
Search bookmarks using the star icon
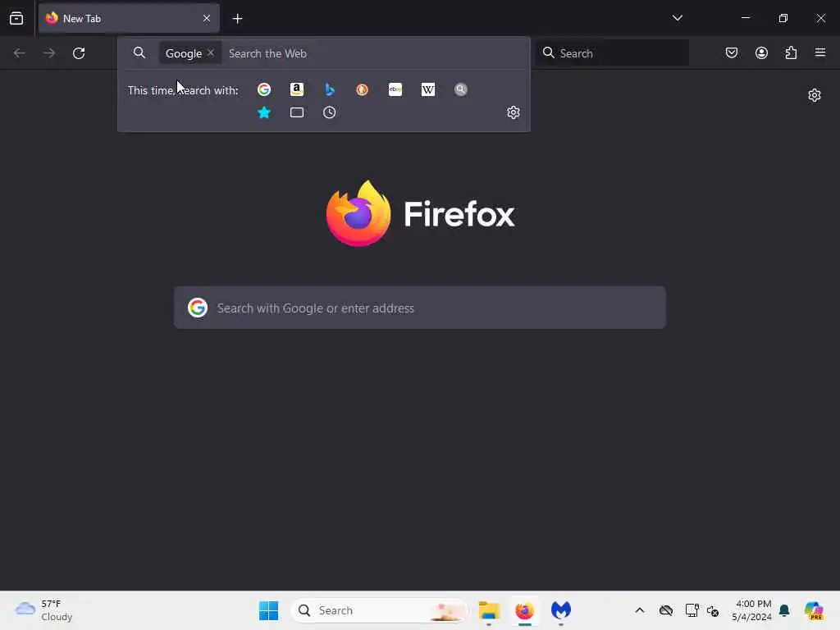(263, 112)
